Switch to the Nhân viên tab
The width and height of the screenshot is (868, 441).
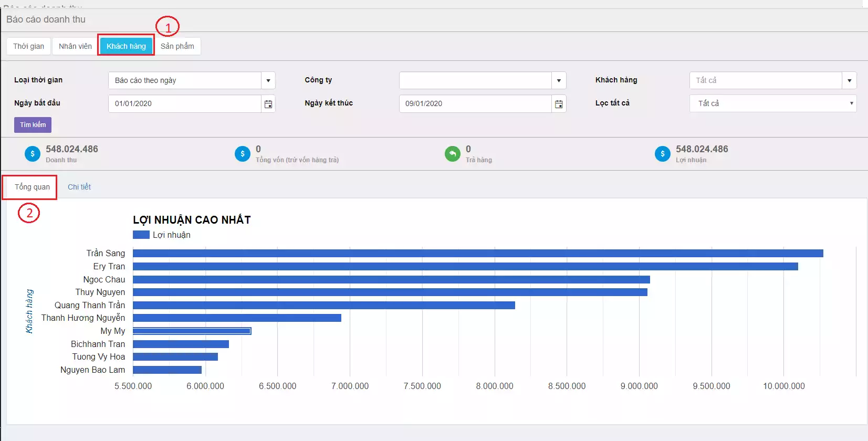pos(75,46)
